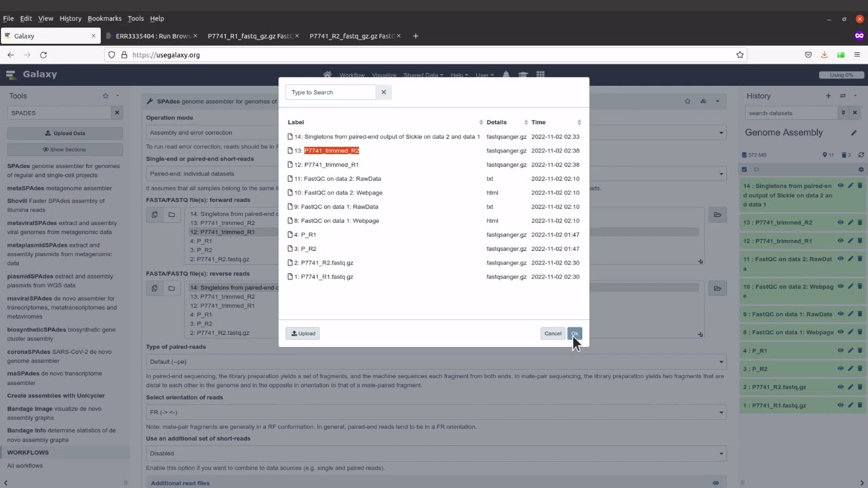This screenshot has width=868, height=488.
Task: Choose dataset collection folder for forward reads
Action: coord(172,215)
